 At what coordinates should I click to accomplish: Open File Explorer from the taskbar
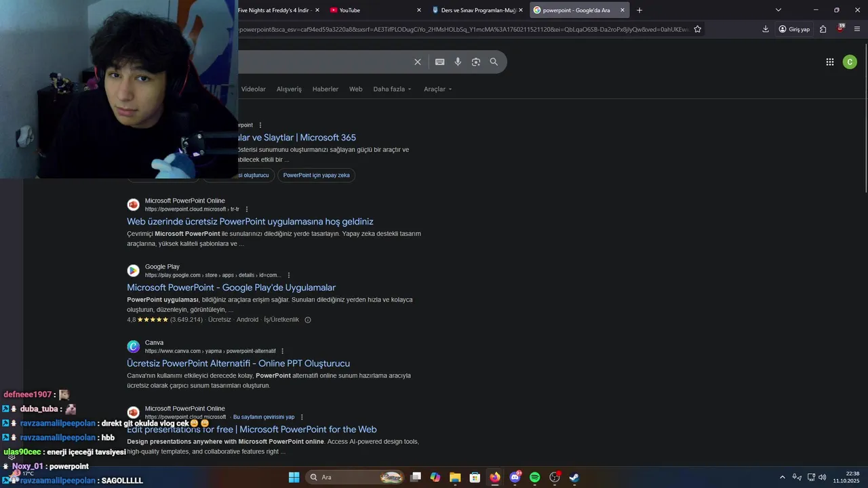tap(455, 477)
